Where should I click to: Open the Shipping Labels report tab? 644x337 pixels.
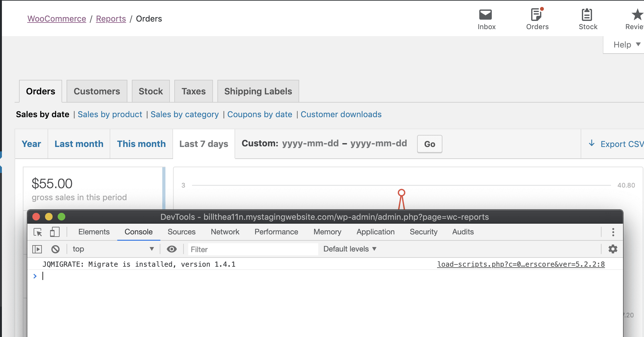tap(258, 91)
